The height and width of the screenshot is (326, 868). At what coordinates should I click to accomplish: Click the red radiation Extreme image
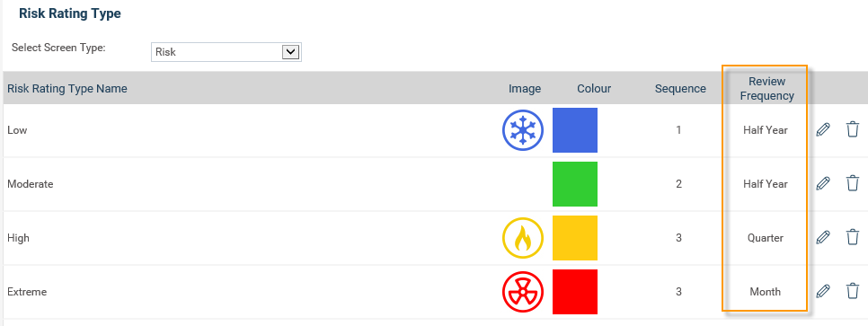(523, 292)
